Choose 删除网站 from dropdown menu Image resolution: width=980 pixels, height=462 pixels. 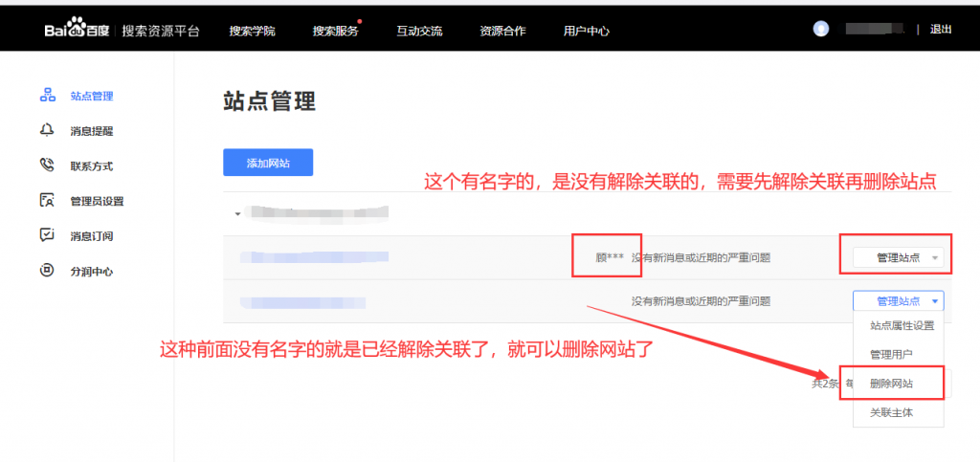[891, 384]
